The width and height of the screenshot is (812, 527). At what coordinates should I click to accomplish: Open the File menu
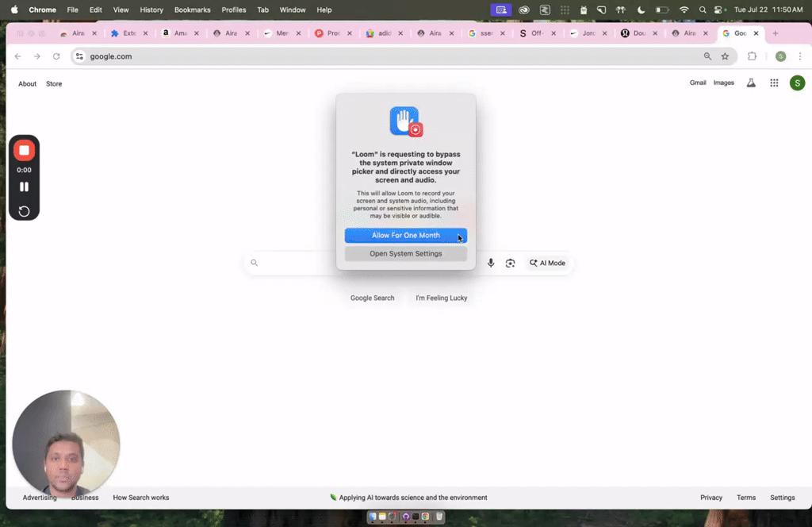point(72,10)
